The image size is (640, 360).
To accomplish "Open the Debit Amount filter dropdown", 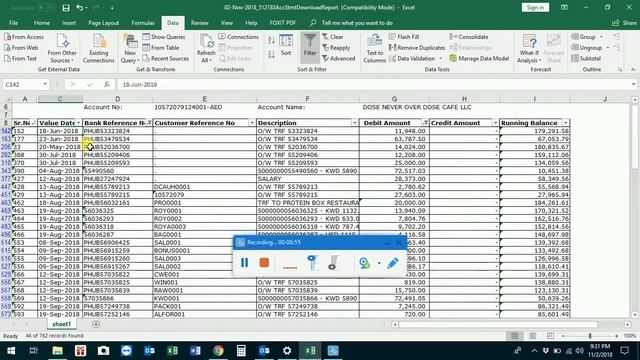I will coord(425,123).
